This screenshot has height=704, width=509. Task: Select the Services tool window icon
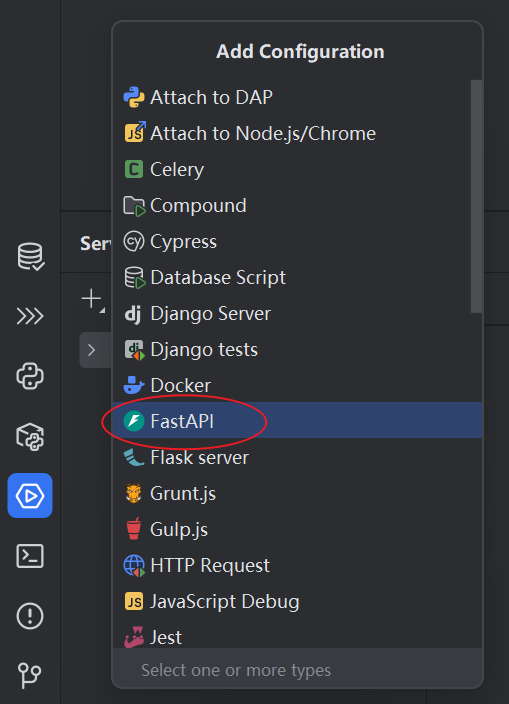[30, 495]
